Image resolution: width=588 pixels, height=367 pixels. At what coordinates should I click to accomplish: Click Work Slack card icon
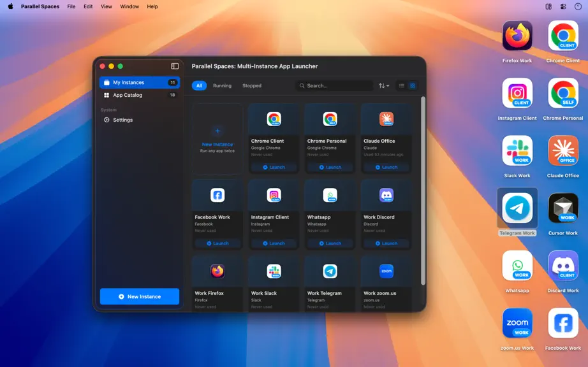point(274,271)
